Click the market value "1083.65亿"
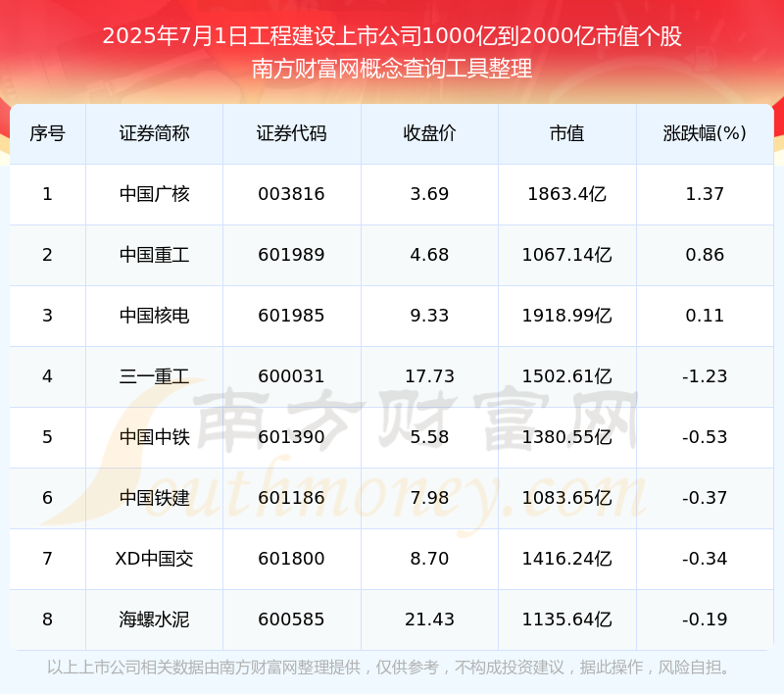 (x=567, y=498)
